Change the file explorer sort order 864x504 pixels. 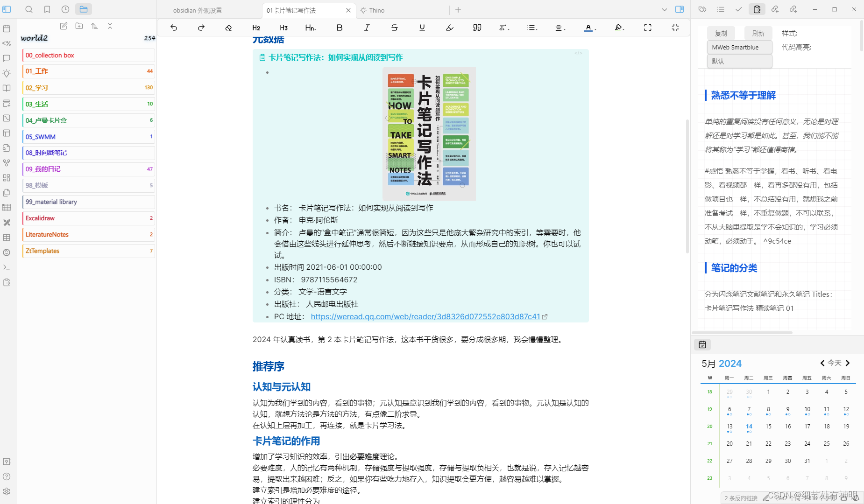(x=94, y=26)
